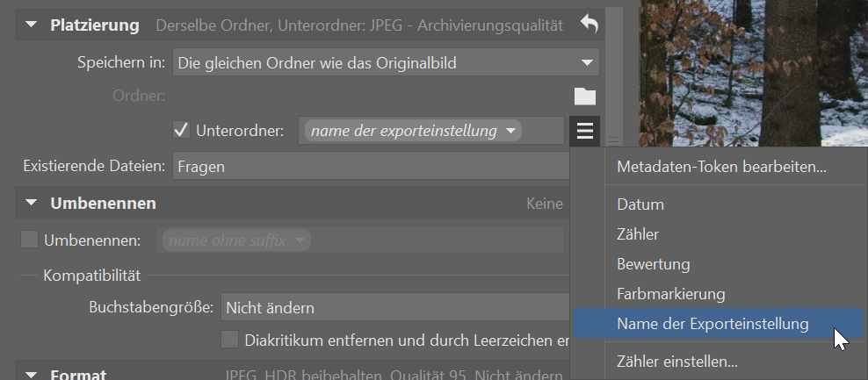Open 'name ohne suffix' token dropdown

click(300, 240)
